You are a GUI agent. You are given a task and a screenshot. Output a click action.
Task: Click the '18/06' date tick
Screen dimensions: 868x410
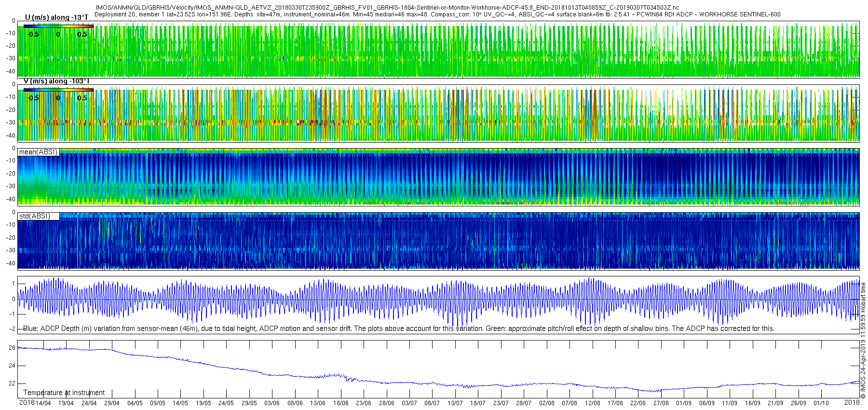click(x=341, y=403)
